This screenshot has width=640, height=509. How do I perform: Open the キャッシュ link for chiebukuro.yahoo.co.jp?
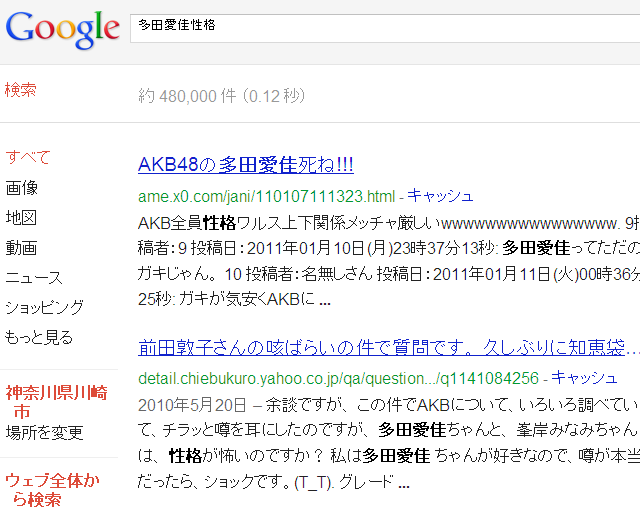(x=584, y=378)
